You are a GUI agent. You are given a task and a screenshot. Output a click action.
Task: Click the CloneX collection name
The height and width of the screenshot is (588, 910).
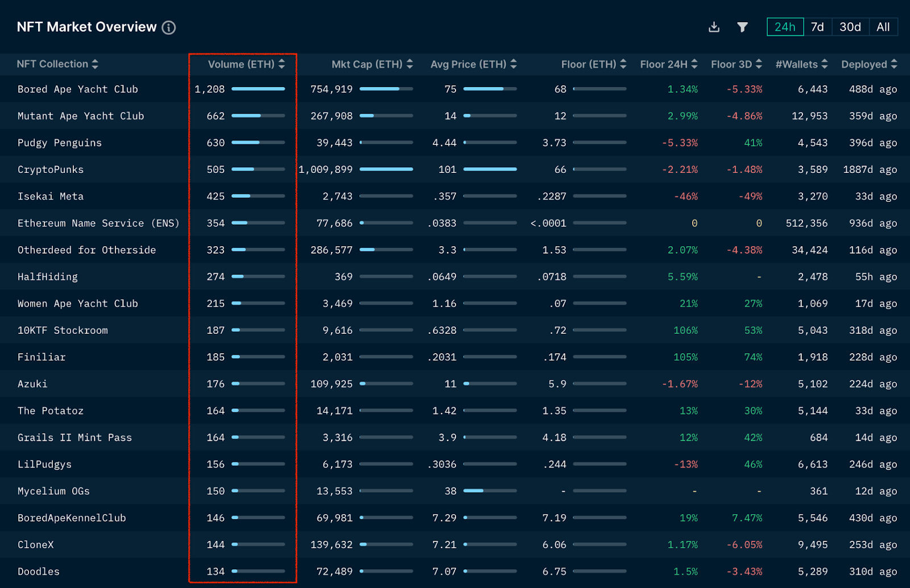click(x=36, y=545)
